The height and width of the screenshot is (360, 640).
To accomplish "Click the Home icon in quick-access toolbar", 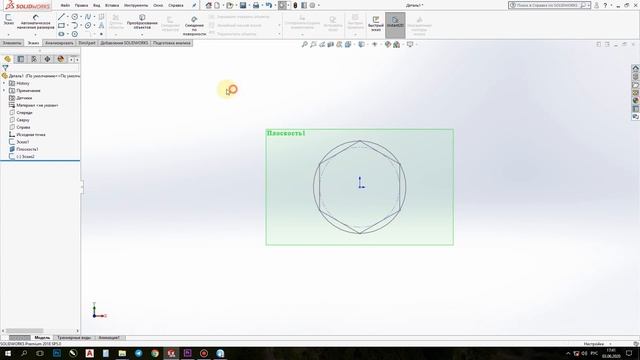I will click(x=209, y=5).
